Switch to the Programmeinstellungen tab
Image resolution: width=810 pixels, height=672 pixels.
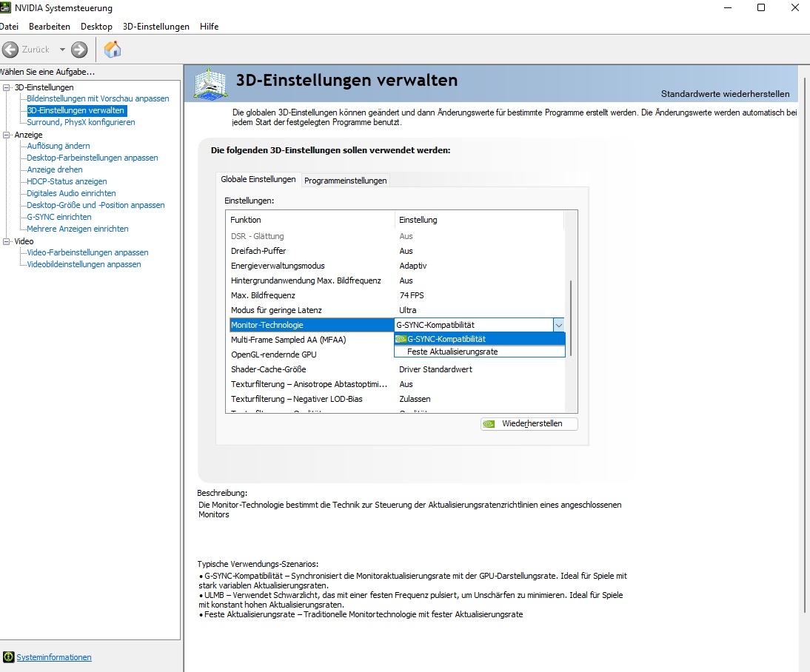coord(346,181)
